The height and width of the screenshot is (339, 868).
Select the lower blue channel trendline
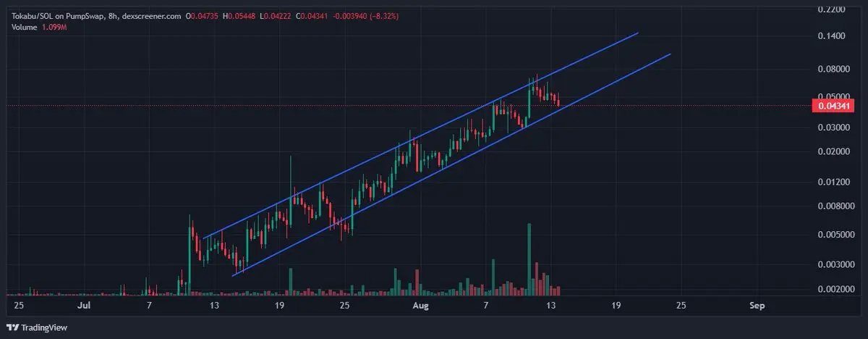(x=451, y=165)
